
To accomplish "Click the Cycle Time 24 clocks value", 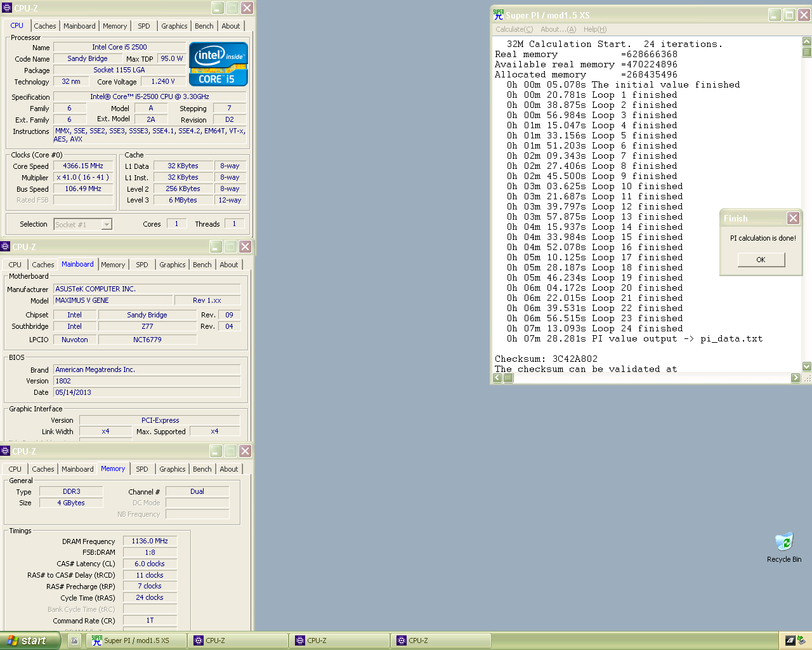I will click(150, 597).
